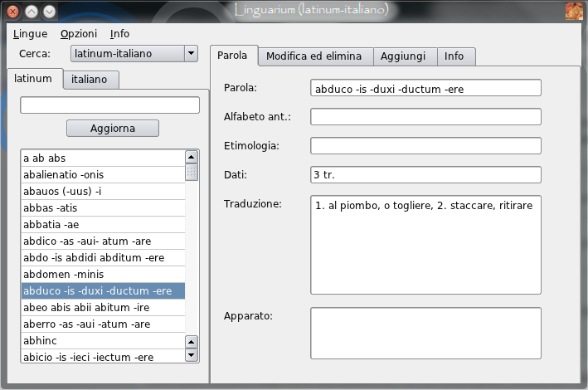The height and width of the screenshot is (390, 588).
Task: Click the Etimologia field
Action: tap(425, 146)
